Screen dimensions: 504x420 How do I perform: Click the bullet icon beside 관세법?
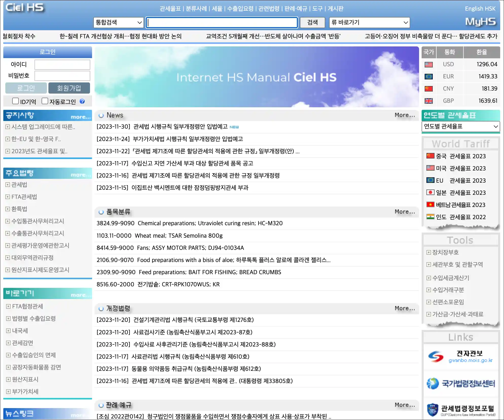(8, 185)
